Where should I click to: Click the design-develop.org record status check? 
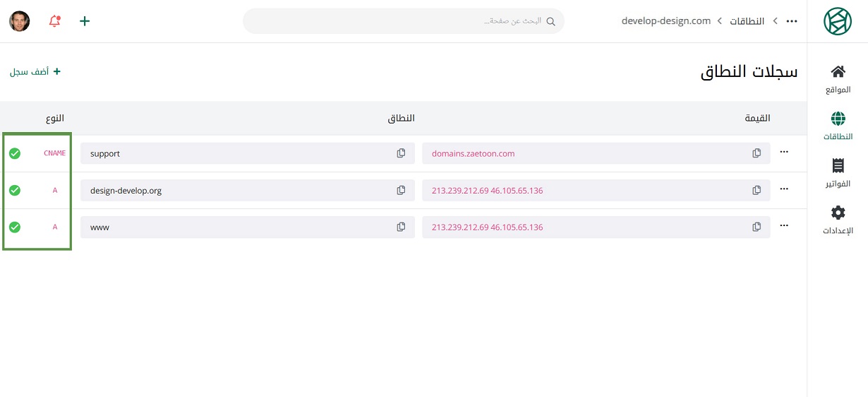tap(15, 190)
